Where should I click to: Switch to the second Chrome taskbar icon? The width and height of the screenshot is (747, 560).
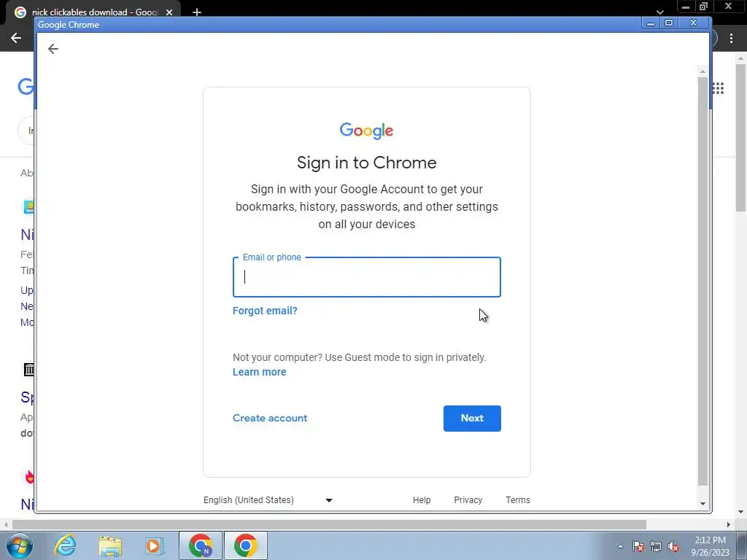coord(245,545)
